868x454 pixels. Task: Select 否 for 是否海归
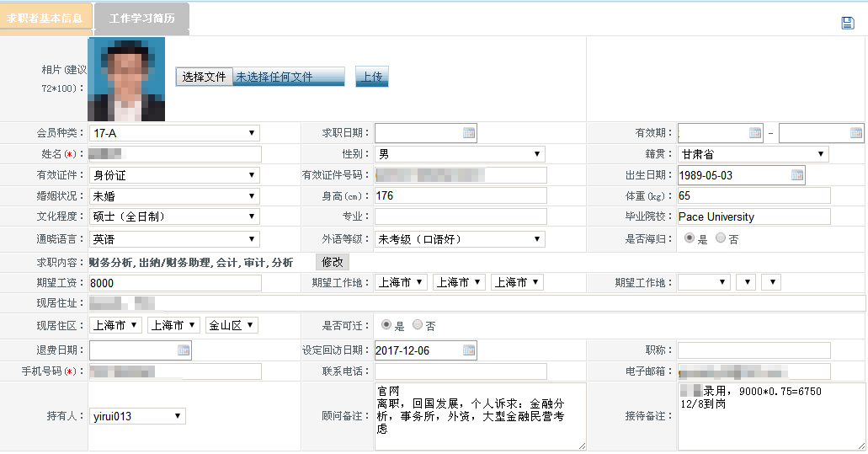click(720, 238)
